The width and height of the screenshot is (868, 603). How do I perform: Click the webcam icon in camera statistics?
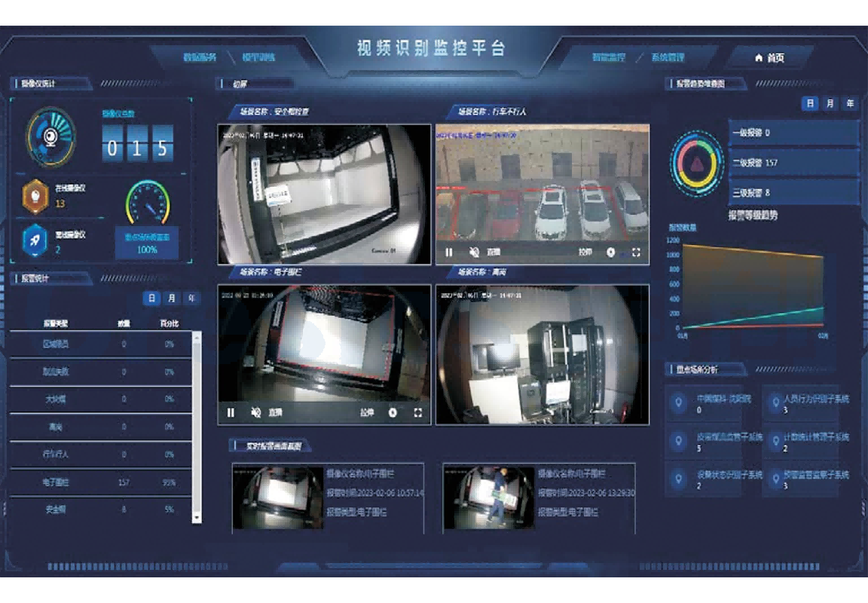(x=50, y=137)
